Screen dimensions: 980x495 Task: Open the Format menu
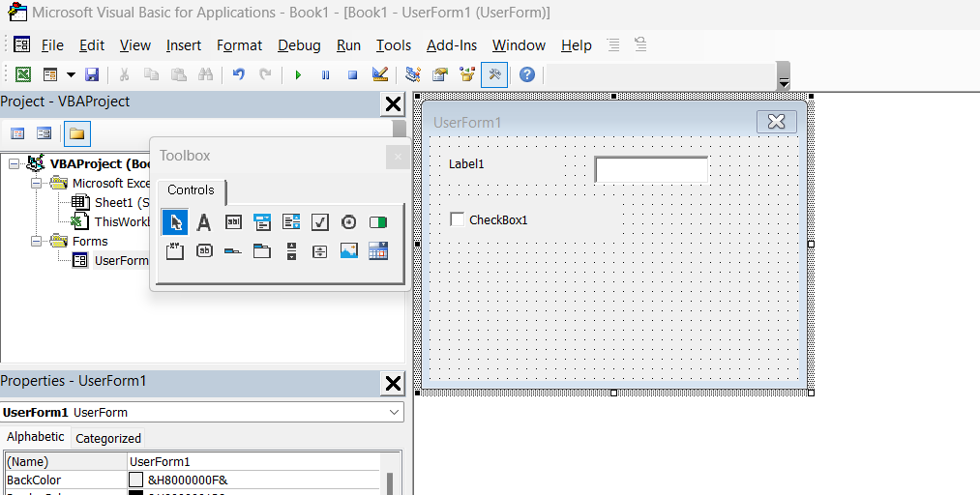(239, 45)
